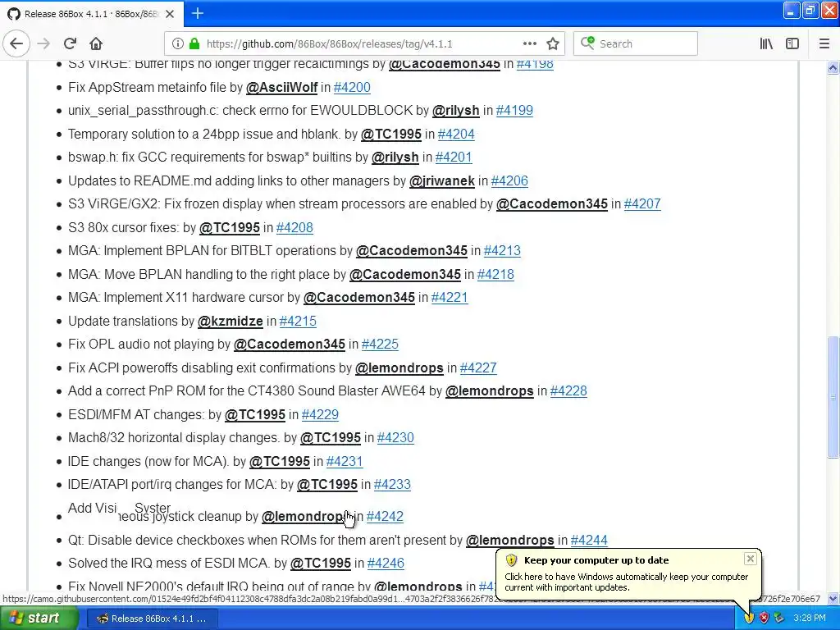Open pull request #4200
This screenshot has height=630, width=840.
[x=352, y=87]
